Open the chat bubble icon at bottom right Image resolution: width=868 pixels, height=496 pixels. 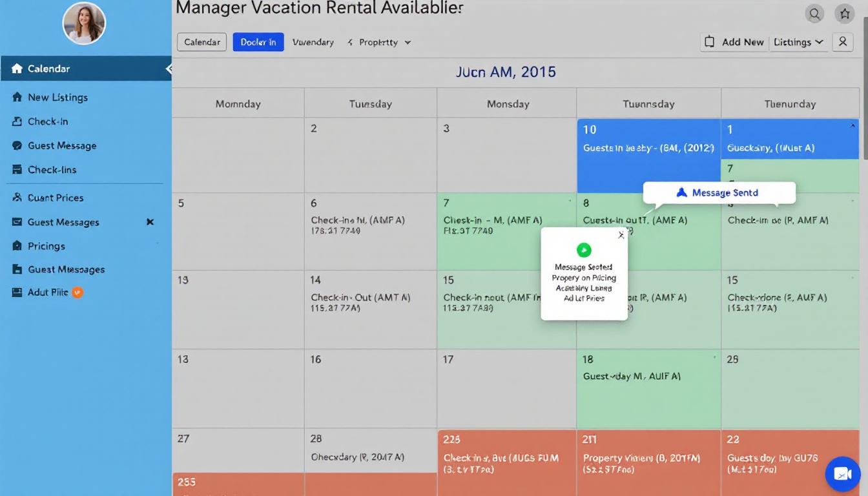842,473
